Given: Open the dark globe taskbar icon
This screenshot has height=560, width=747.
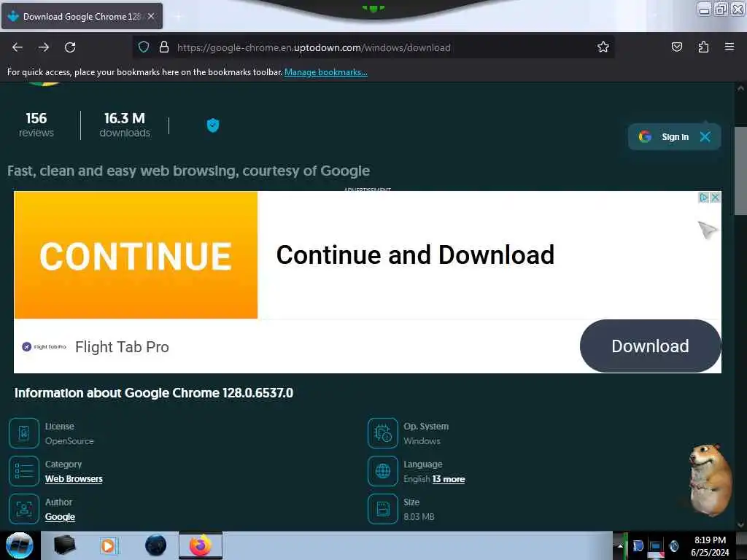Looking at the screenshot, I should click(156, 545).
